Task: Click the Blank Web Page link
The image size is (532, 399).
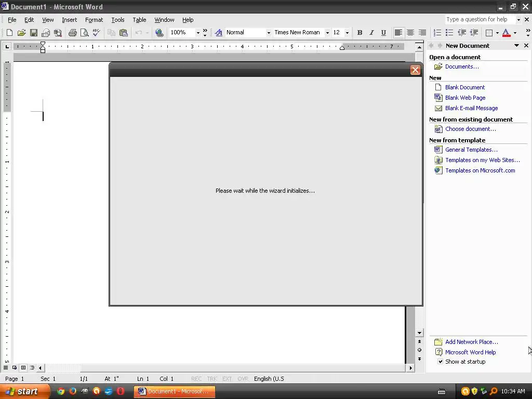Action: coord(465,98)
